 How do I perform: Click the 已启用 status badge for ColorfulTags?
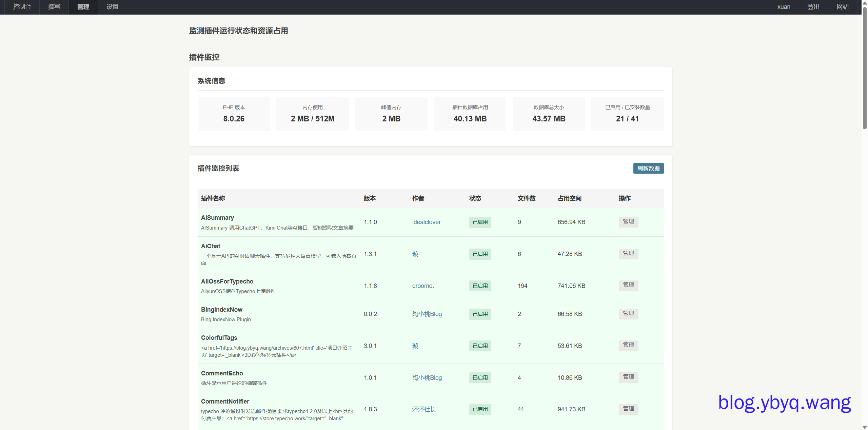click(x=480, y=346)
